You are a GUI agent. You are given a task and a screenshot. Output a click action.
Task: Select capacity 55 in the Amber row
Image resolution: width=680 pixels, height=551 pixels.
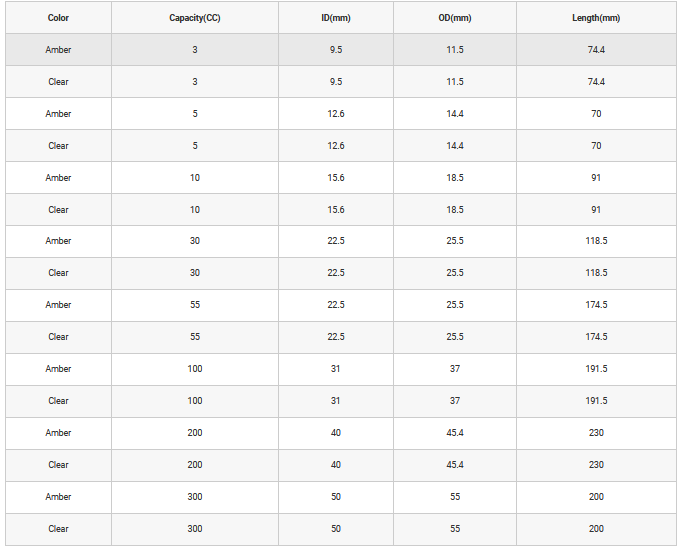tap(194, 305)
